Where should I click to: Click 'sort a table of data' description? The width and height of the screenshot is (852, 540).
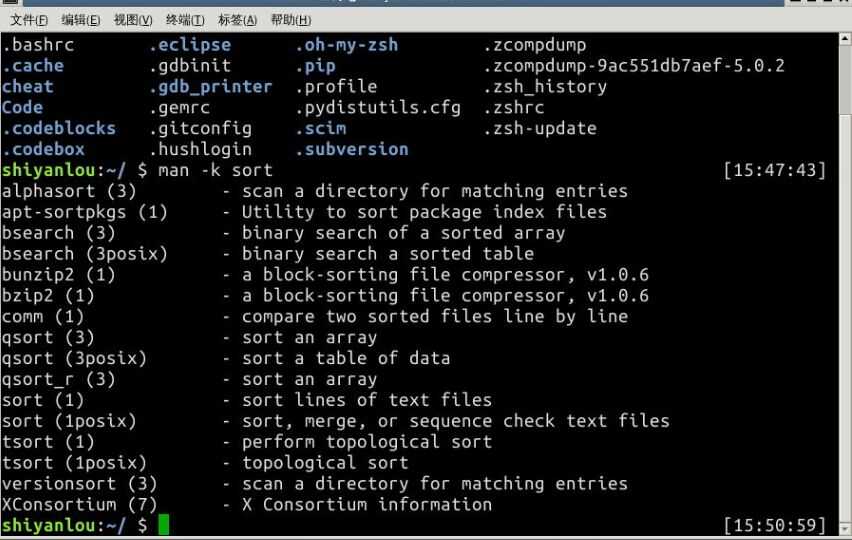coord(346,358)
